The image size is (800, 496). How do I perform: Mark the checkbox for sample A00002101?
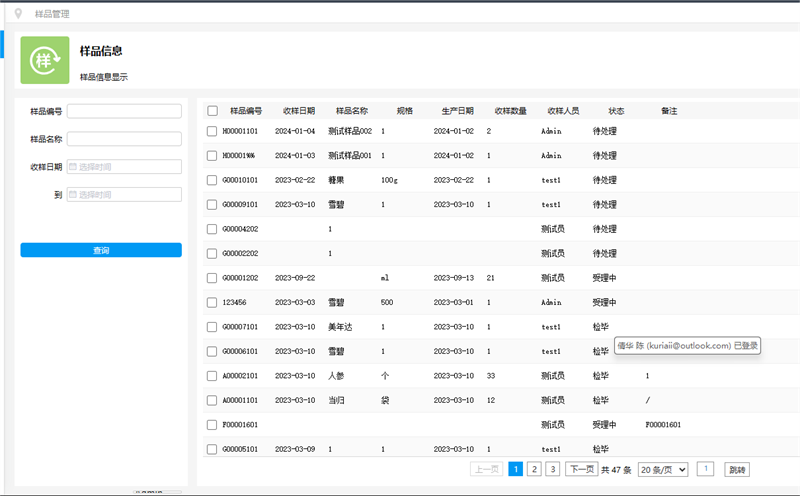coord(212,376)
